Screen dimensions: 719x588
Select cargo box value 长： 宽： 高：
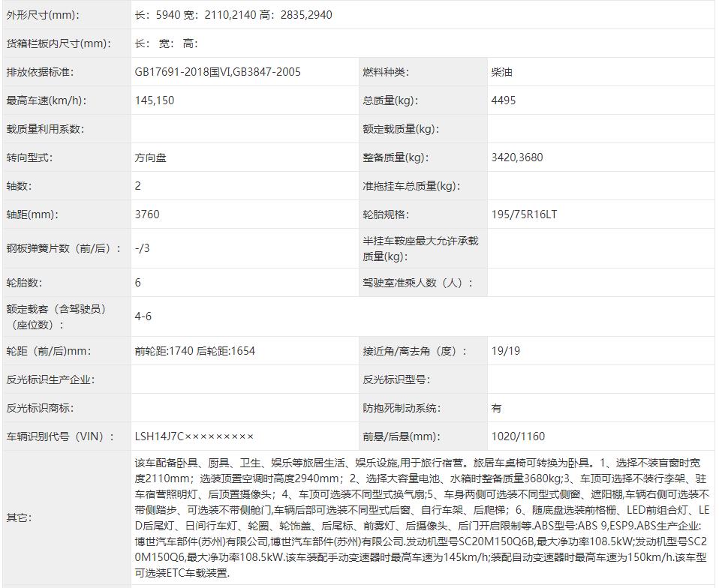167,43
